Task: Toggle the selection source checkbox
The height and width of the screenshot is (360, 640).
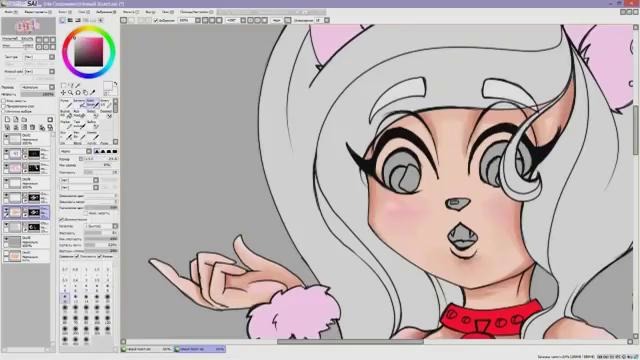Action: pyautogui.click(x=4, y=111)
